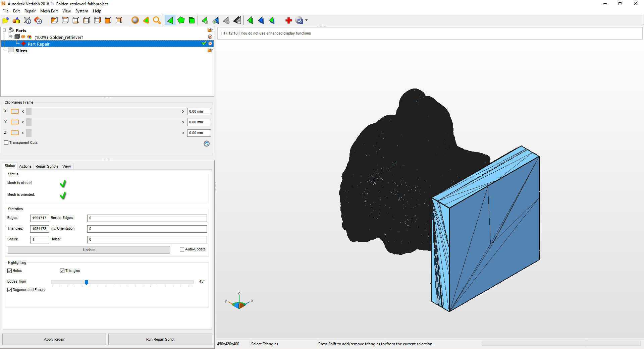
Task: Click the Update statistics button
Action: [89, 250]
